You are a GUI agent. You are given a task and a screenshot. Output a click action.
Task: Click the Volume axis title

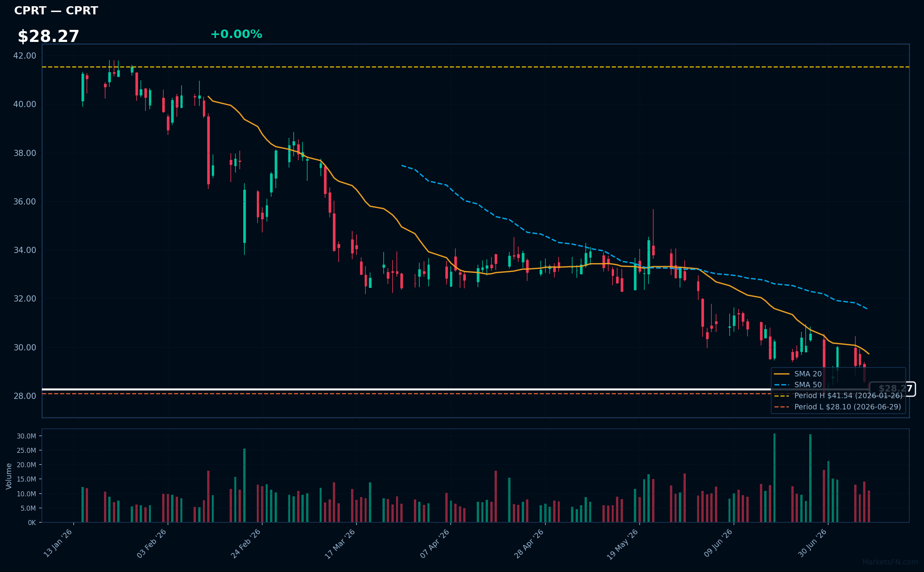point(9,476)
